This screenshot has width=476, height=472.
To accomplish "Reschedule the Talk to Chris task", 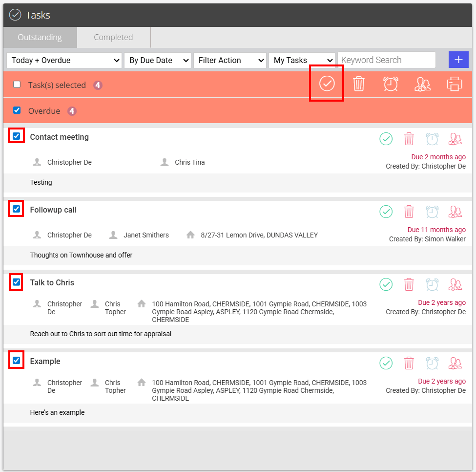I will (432, 284).
